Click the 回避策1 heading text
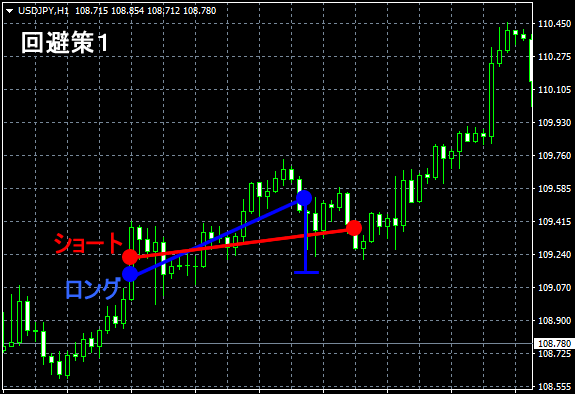575x394 pixels. pyautogui.click(x=65, y=43)
